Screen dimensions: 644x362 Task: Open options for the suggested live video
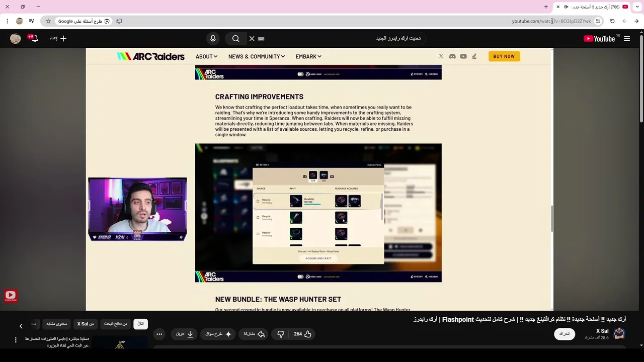click(16, 340)
